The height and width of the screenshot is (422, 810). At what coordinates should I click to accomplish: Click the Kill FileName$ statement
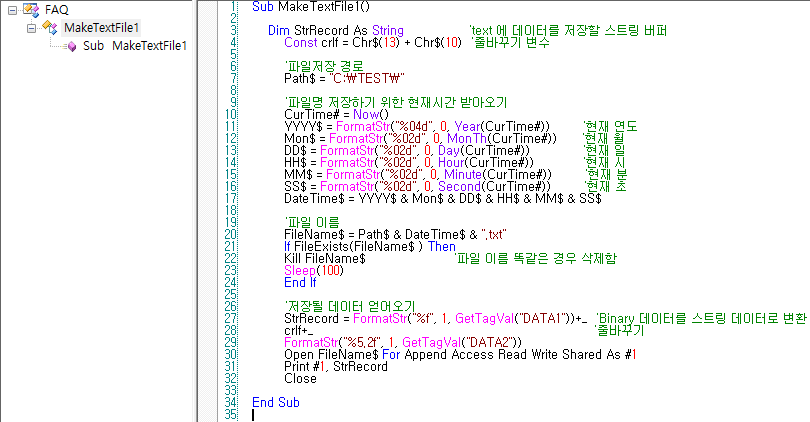pos(325,258)
